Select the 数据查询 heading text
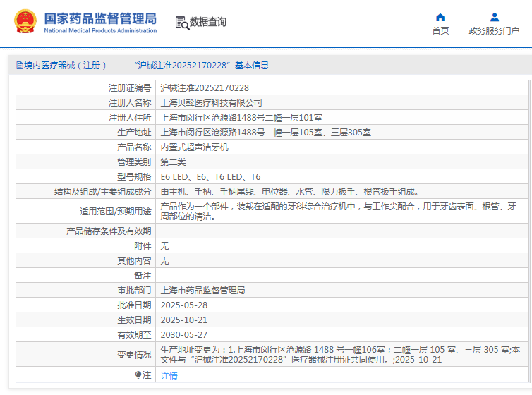Viewport: 532px width, 395px height. pyautogui.click(x=208, y=23)
